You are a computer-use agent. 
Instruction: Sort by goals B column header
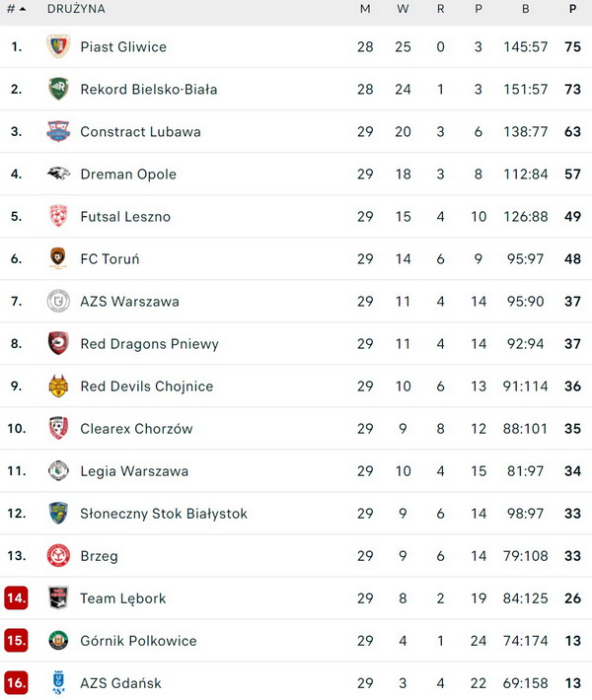[526, 9]
